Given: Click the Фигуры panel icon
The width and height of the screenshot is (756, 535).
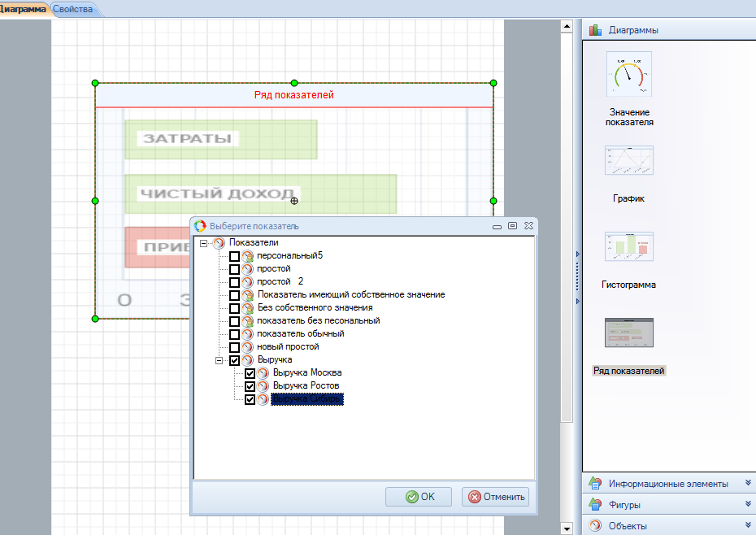Looking at the screenshot, I should pyautogui.click(x=596, y=505).
